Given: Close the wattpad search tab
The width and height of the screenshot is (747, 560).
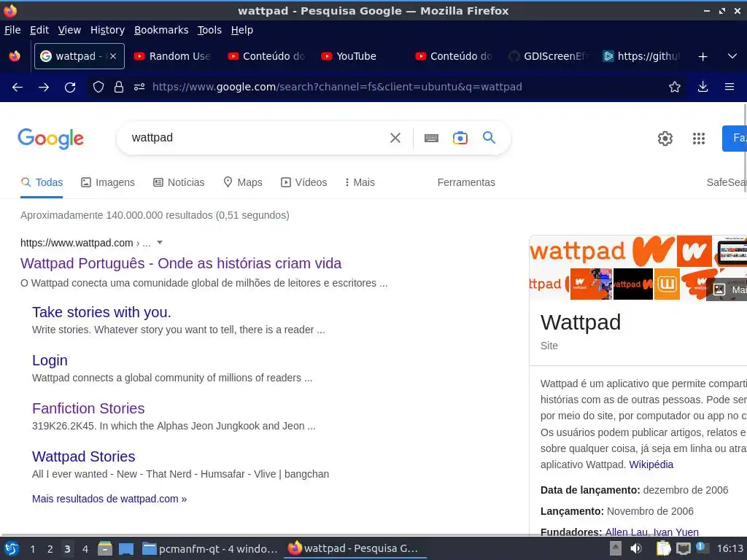Looking at the screenshot, I should pyautogui.click(x=113, y=56).
